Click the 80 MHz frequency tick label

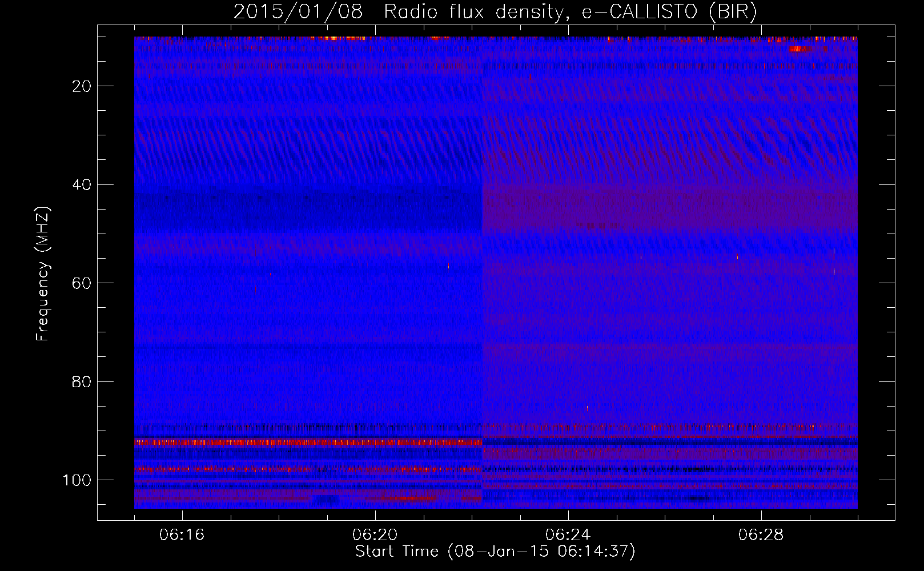coord(82,382)
